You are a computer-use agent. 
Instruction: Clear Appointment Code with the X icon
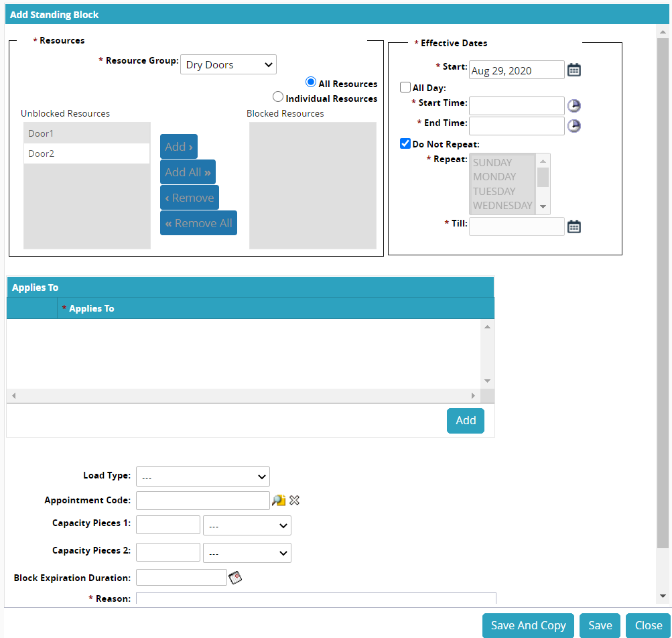294,501
